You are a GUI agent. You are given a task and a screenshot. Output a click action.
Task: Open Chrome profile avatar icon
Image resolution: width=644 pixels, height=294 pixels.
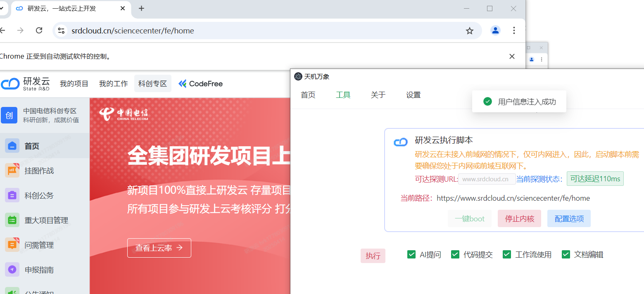coord(495,30)
